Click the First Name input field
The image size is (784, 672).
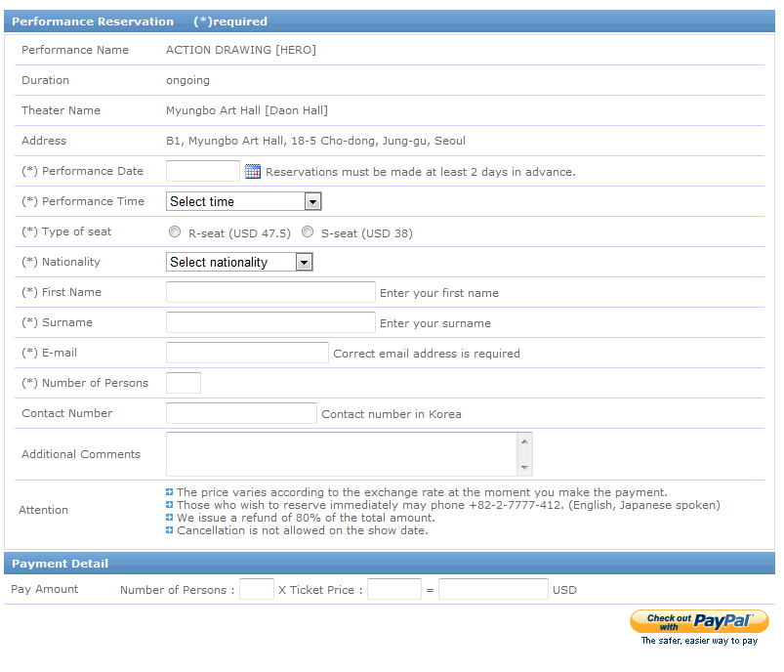tap(270, 292)
